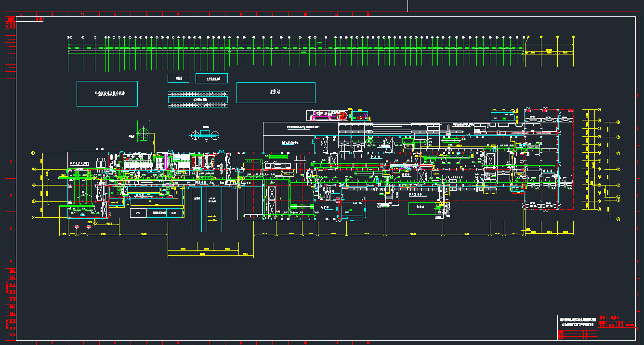Click the left red circle marker below the plan
Screen dimensions: 644x345
77,227
